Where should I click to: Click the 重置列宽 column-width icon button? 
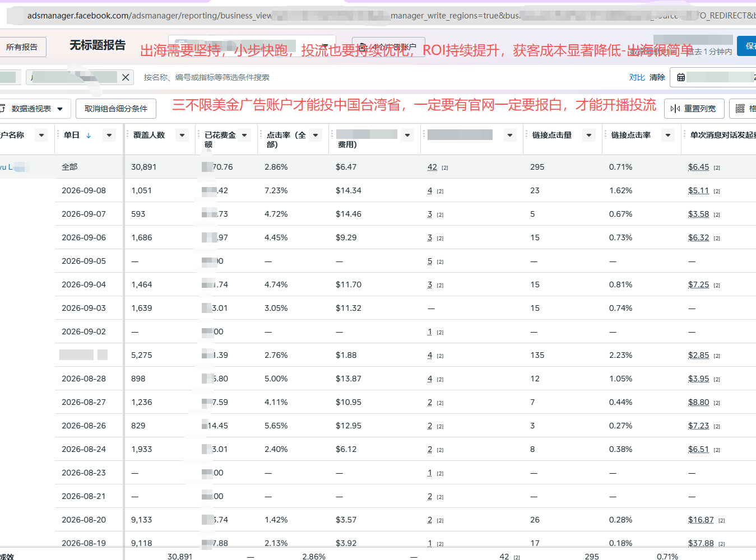click(694, 109)
